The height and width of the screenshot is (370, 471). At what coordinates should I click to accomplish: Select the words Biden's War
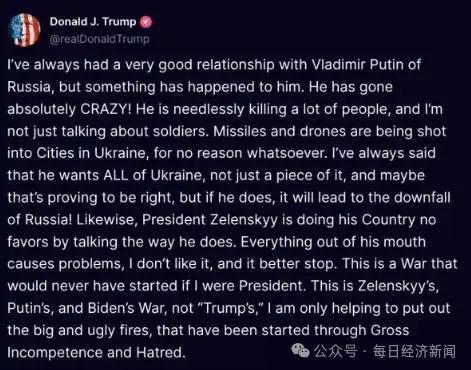[127, 308]
